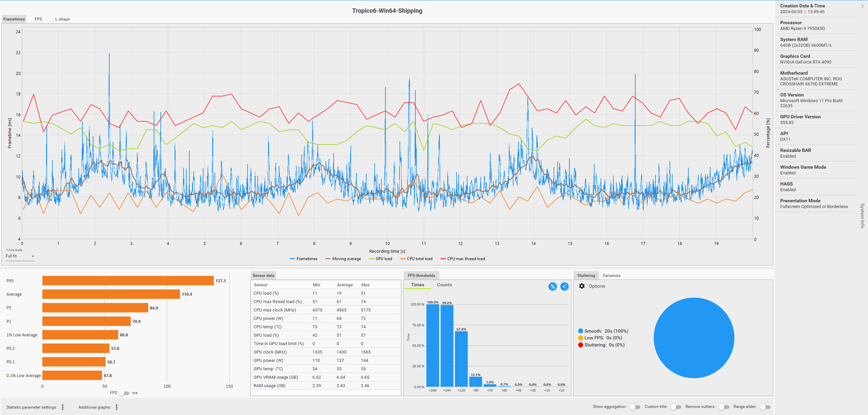
Task: Collapse System Info panel with chevron arrow
Action: click(x=862, y=6)
